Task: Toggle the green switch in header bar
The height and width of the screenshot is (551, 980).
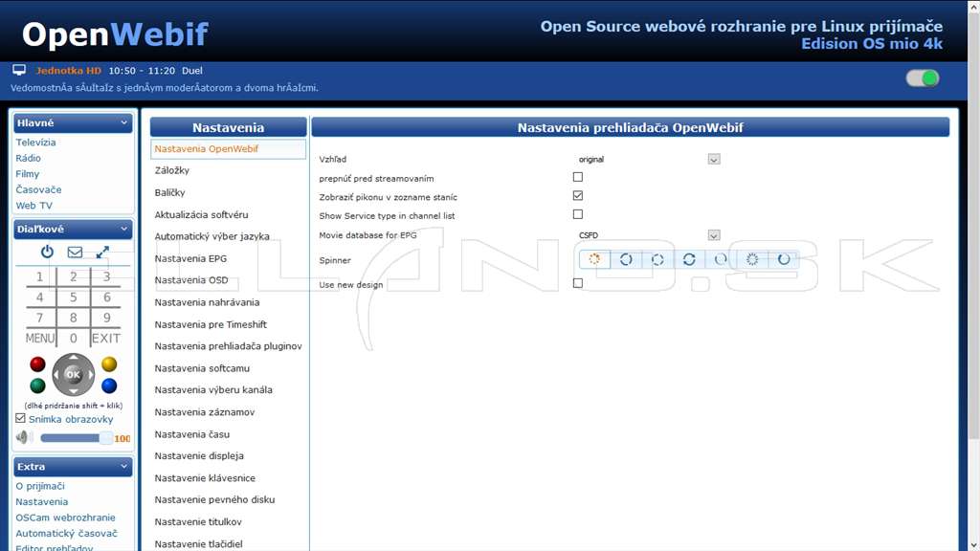Action: [923, 78]
